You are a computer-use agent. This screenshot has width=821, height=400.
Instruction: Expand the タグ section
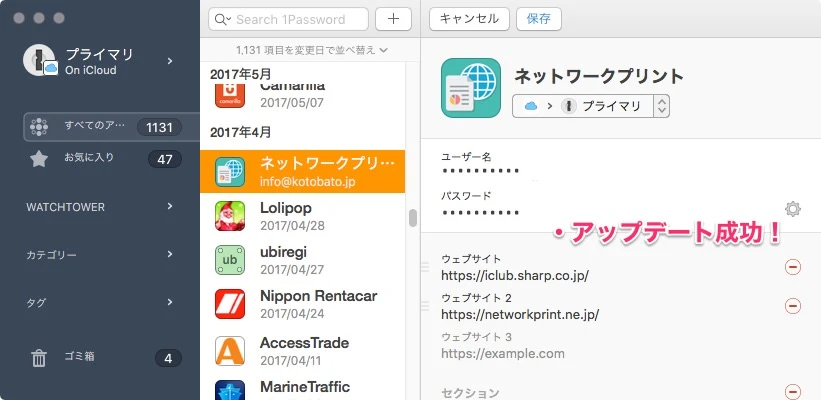pyautogui.click(x=170, y=301)
